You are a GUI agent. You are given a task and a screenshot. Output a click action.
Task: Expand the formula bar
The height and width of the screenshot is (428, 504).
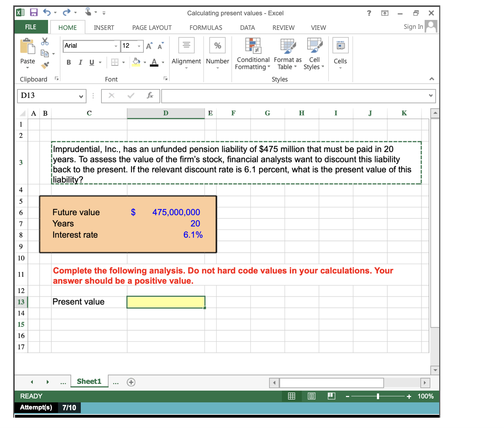[431, 95]
